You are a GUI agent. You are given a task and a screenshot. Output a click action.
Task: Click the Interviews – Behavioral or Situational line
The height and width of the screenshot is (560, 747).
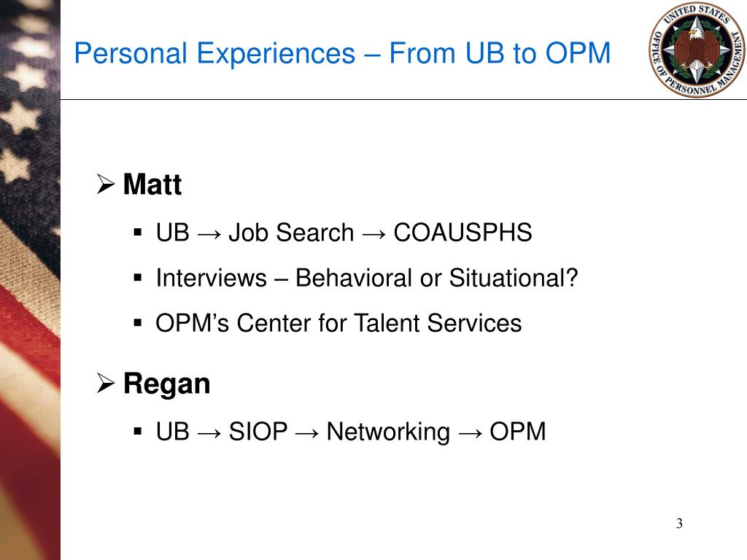pos(367,278)
